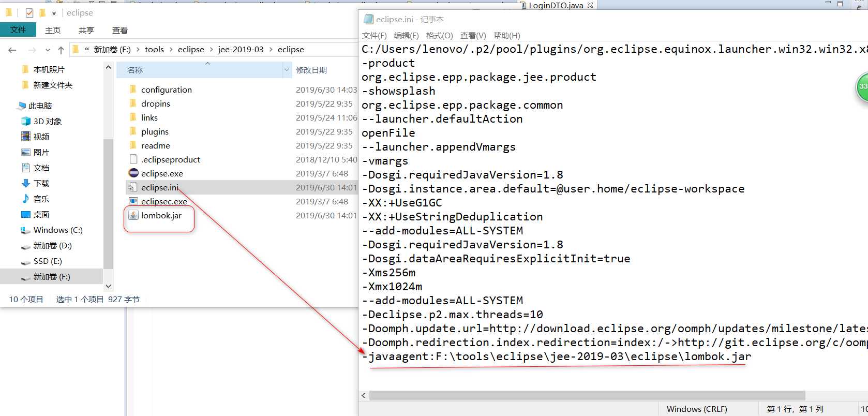Open Notepad 帮助(H) menu
The height and width of the screenshot is (416, 868).
pos(507,36)
